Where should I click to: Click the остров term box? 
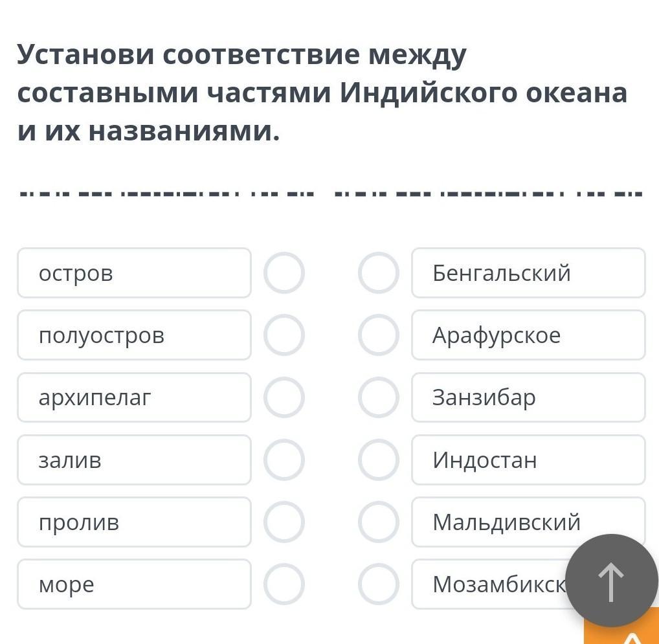(134, 273)
